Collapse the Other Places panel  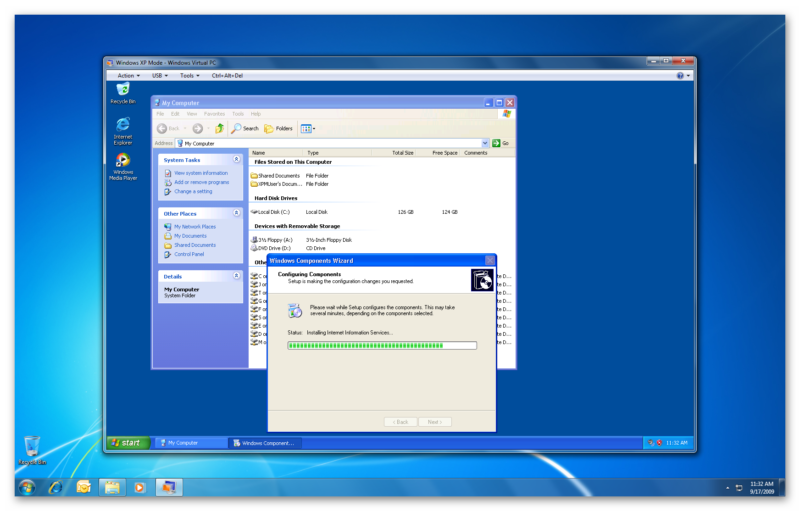236,213
